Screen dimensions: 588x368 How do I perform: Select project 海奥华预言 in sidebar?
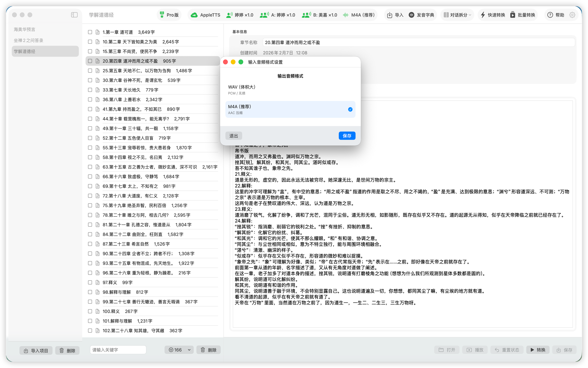point(45,29)
